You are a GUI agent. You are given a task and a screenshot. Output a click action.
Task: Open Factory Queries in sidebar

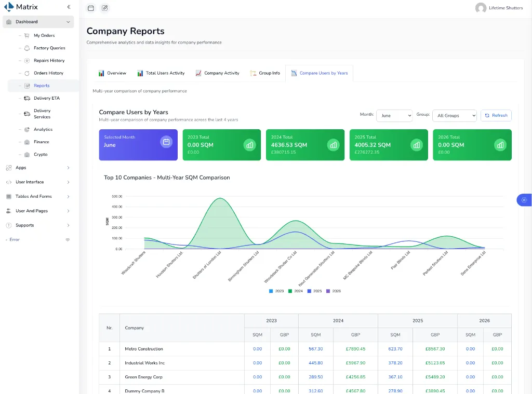pyautogui.click(x=46, y=48)
